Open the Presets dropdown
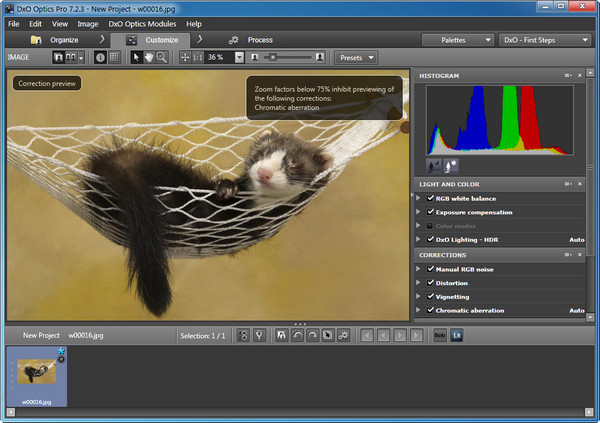600x423 pixels. pos(357,57)
